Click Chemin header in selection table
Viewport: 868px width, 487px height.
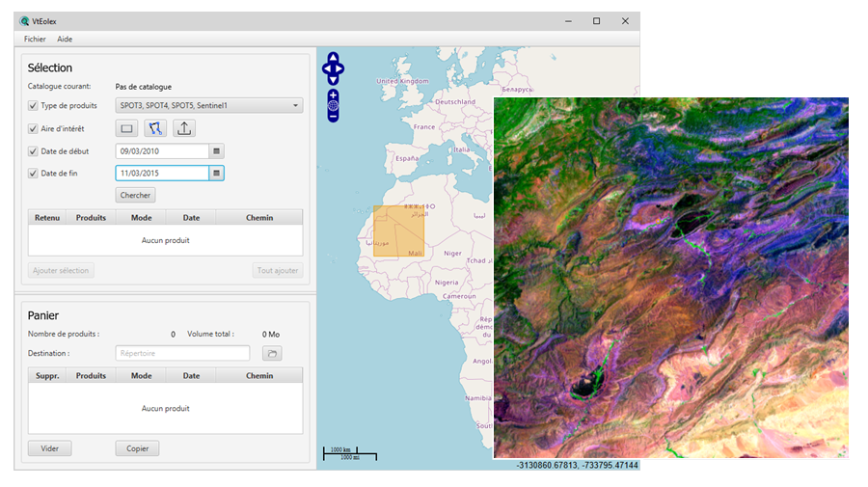tap(259, 218)
